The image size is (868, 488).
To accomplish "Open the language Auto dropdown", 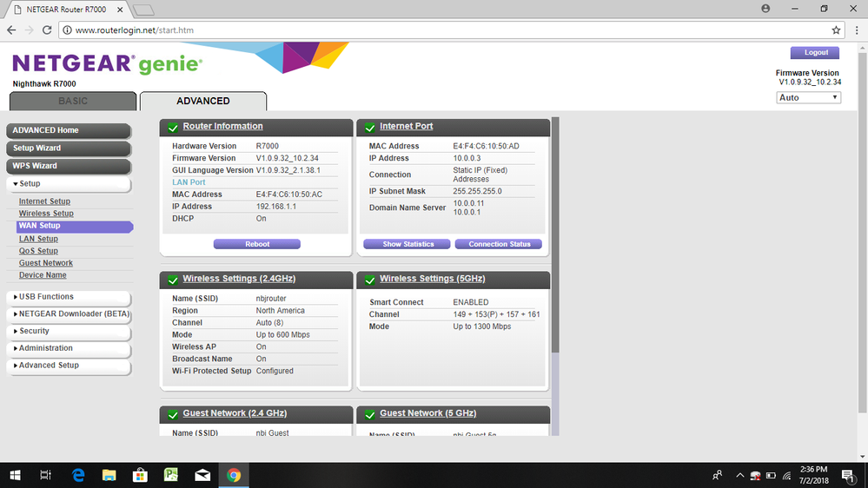I will (x=808, y=97).
